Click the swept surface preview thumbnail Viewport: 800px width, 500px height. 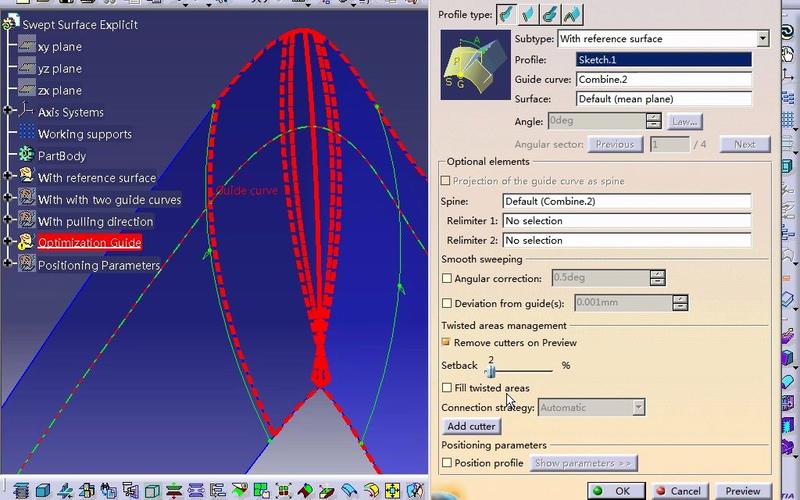point(475,65)
